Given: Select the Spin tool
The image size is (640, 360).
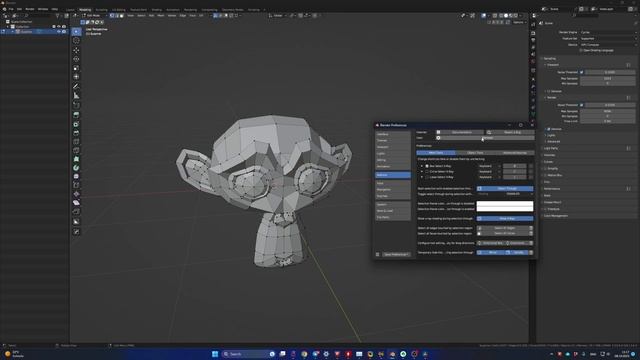Looking at the screenshot, I should (76, 168).
